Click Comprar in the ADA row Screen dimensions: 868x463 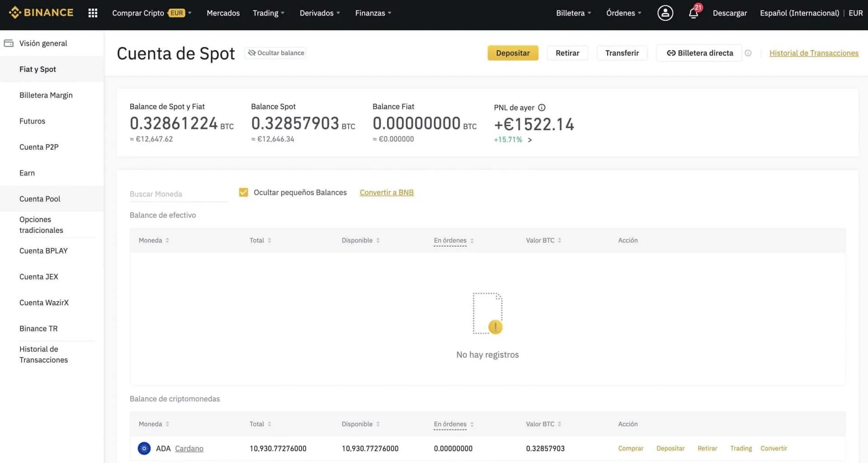(x=631, y=449)
